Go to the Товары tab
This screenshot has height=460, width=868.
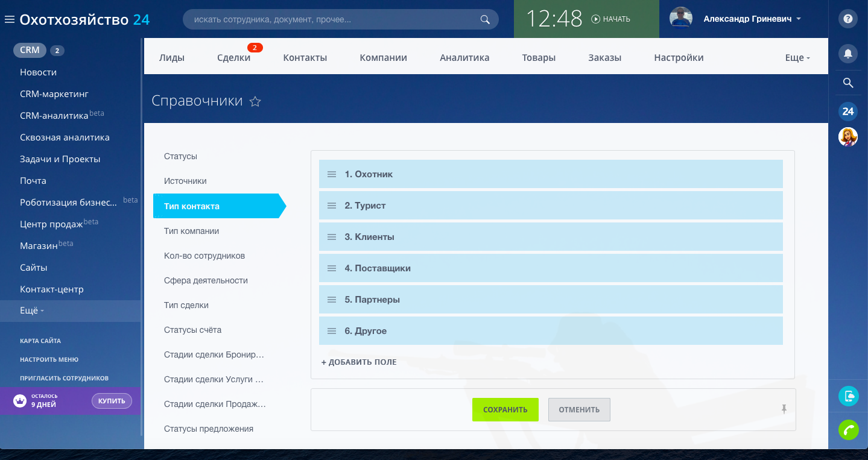pos(539,58)
